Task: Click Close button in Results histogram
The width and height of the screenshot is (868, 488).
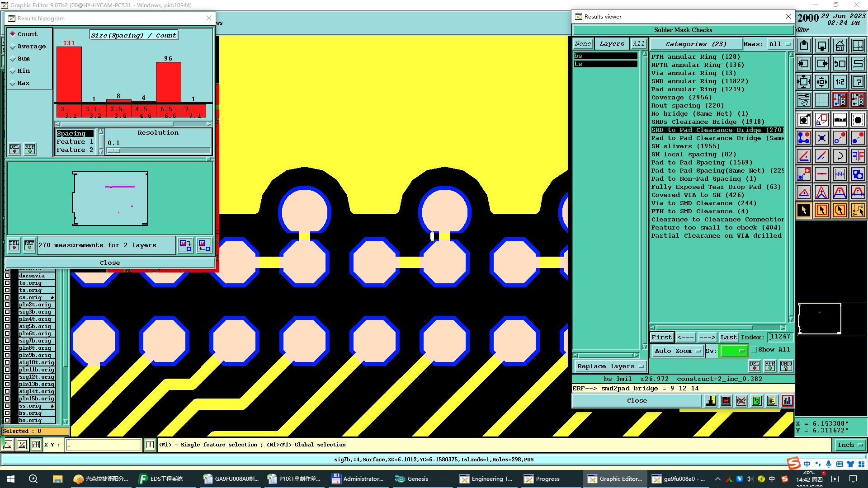Action: [110, 263]
